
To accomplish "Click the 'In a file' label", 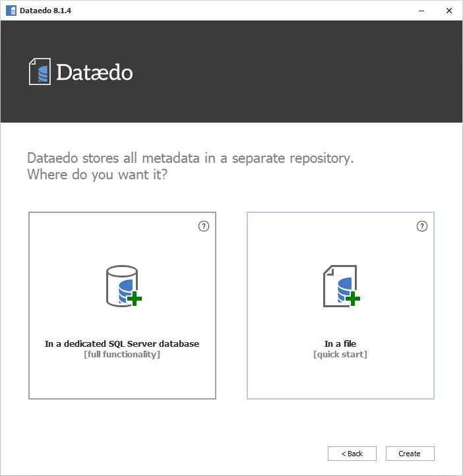I will tap(340, 343).
